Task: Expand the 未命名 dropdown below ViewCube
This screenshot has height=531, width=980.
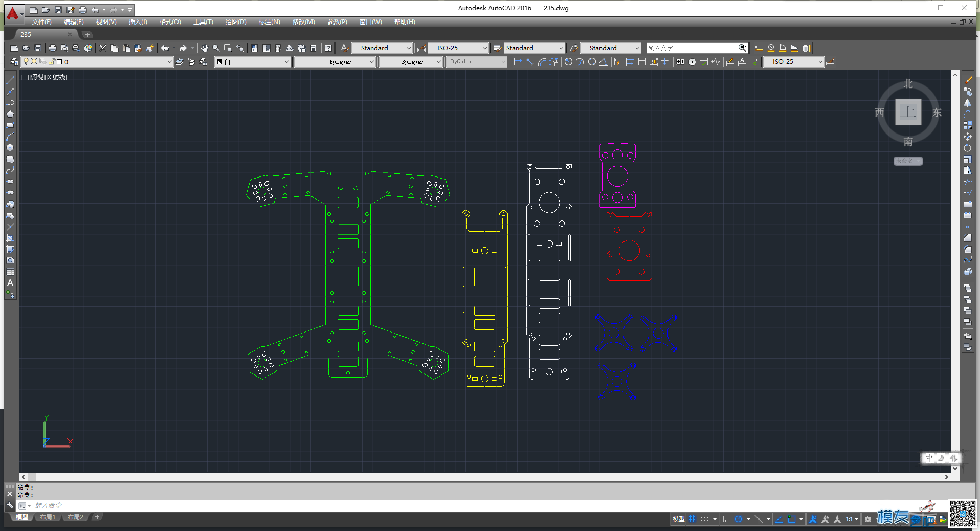Action: point(908,161)
